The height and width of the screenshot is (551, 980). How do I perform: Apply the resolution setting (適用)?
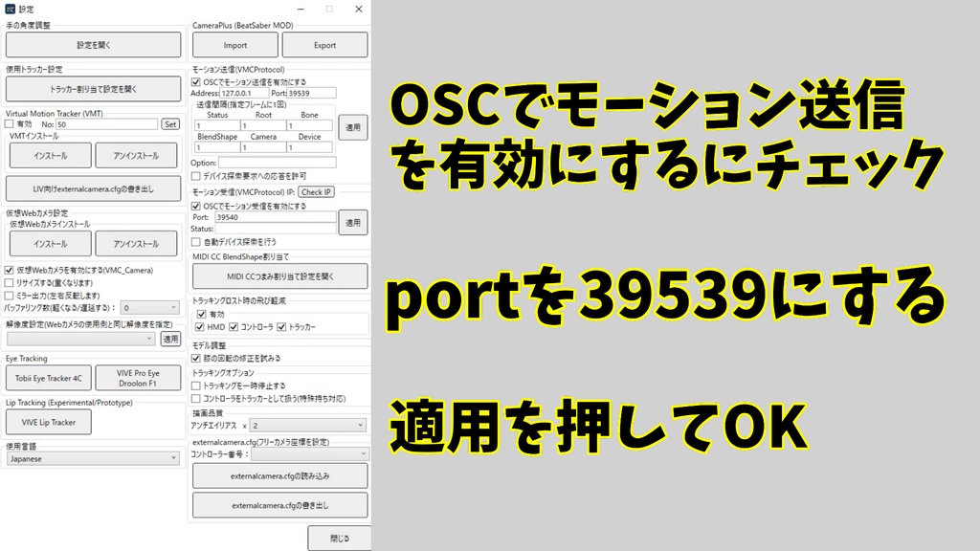click(170, 339)
